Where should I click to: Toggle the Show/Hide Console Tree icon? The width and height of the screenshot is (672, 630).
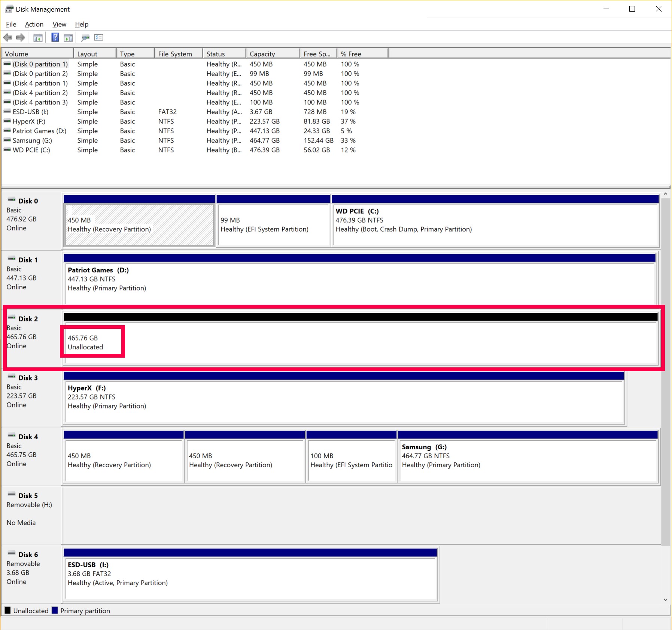[x=38, y=37]
